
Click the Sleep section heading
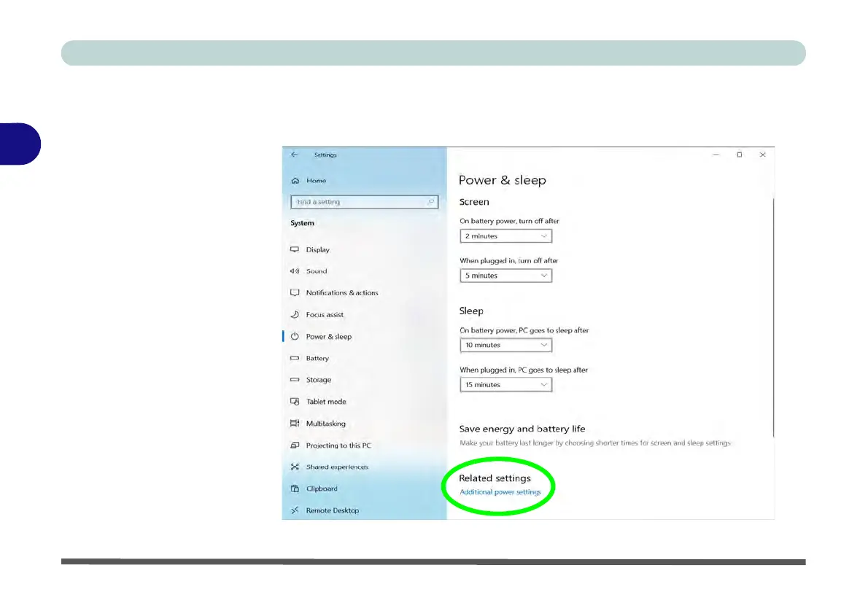coord(471,311)
